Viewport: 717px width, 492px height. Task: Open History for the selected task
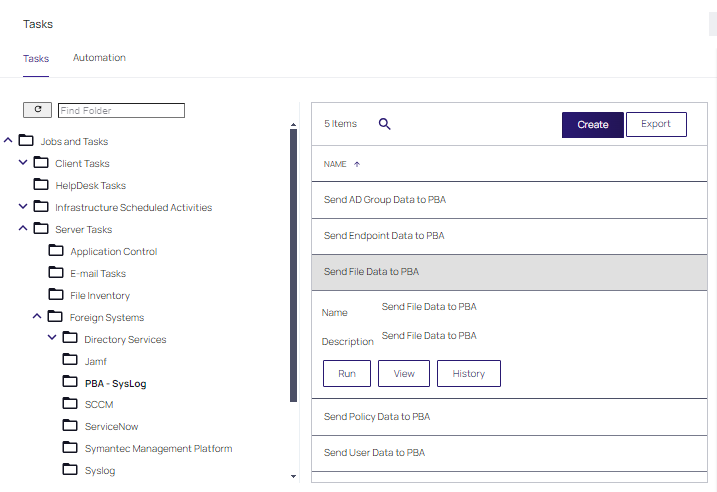(x=468, y=373)
